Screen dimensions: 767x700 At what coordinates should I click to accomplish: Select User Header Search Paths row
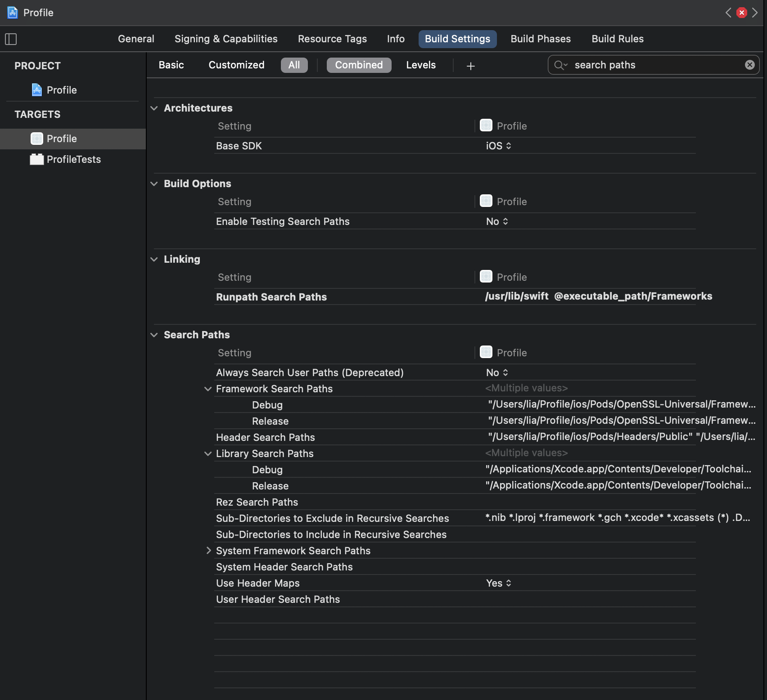[455, 599]
